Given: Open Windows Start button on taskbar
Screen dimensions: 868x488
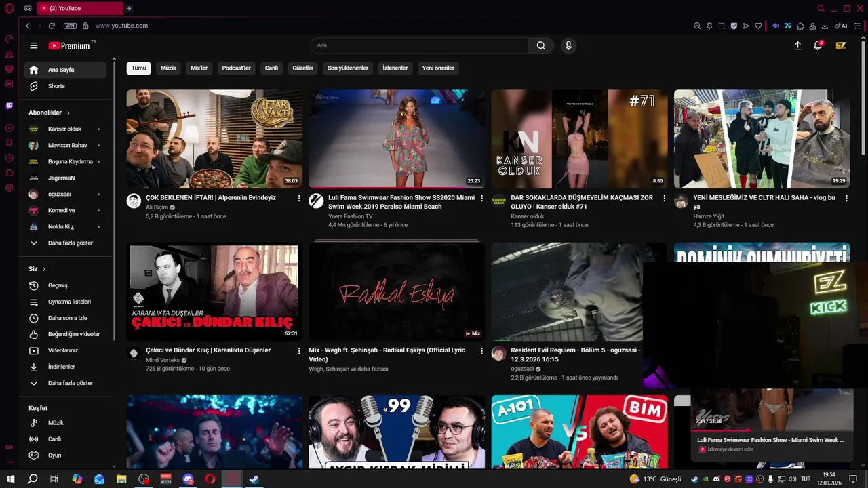Looking at the screenshot, I should point(11,479).
